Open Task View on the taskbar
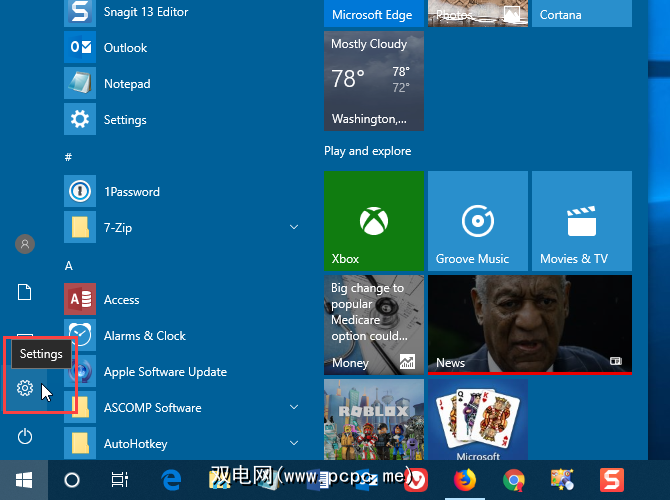The image size is (670, 500). tap(120, 480)
